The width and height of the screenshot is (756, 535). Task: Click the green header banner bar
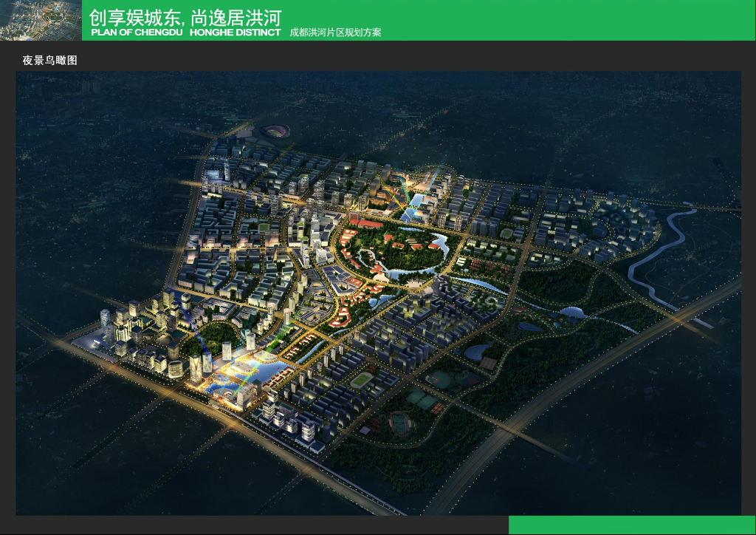(x=419, y=20)
